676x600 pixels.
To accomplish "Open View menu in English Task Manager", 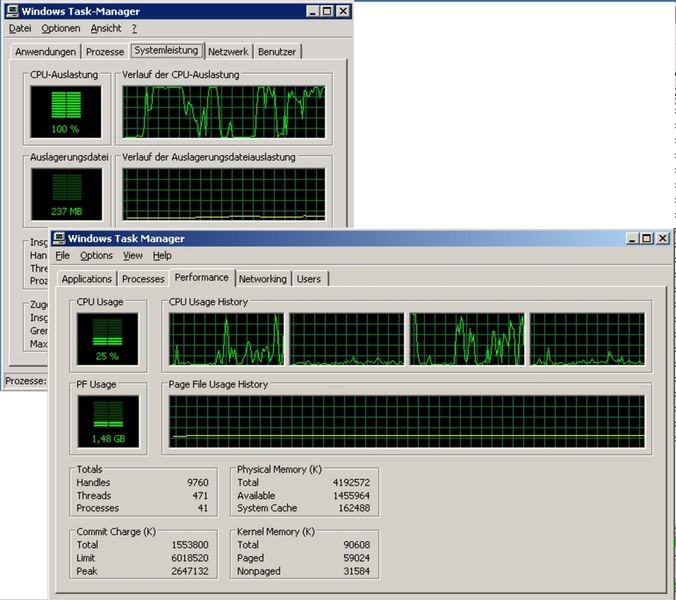I will coord(133,256).
